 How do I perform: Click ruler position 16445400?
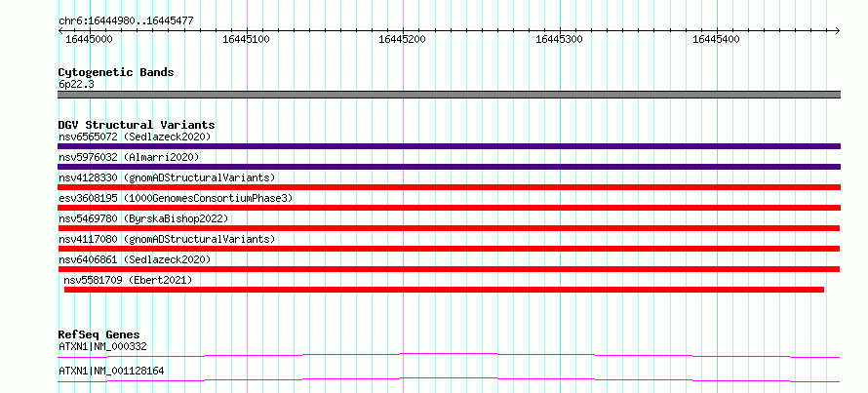point(717,39)
